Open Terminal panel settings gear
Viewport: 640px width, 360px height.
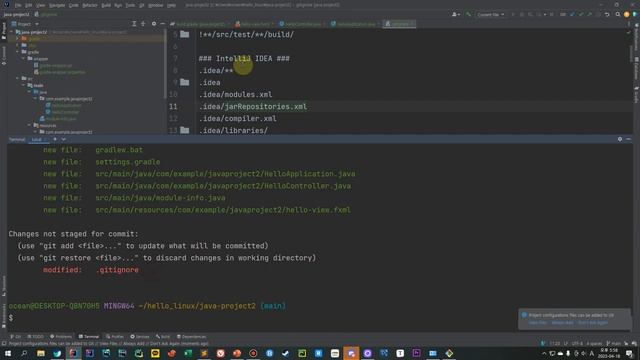click(x=620, y=139)
